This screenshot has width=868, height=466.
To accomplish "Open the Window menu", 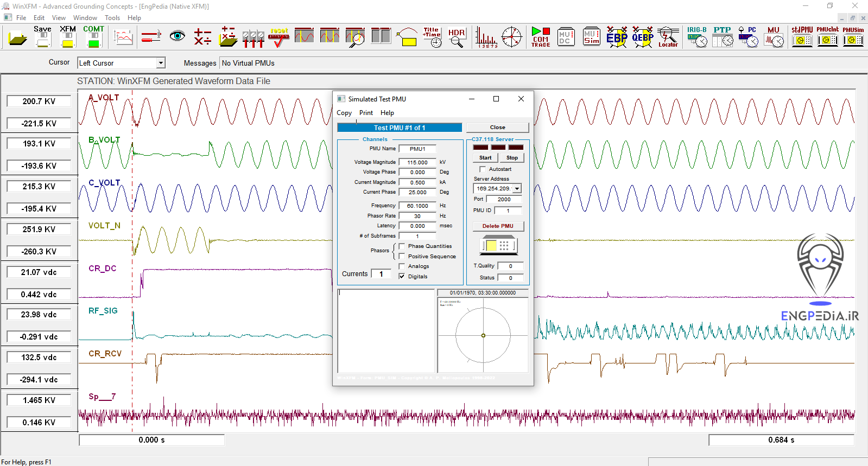I will [x=85, y=18].
